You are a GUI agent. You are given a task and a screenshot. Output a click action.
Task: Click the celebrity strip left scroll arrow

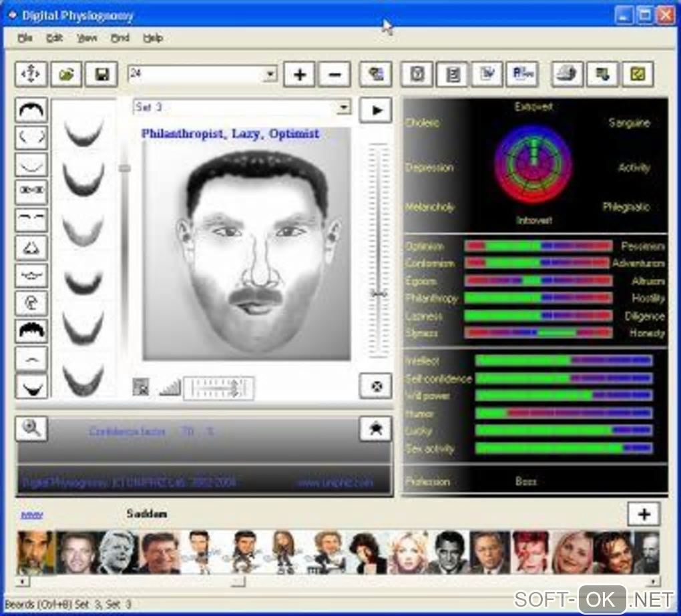pos(23,582)
